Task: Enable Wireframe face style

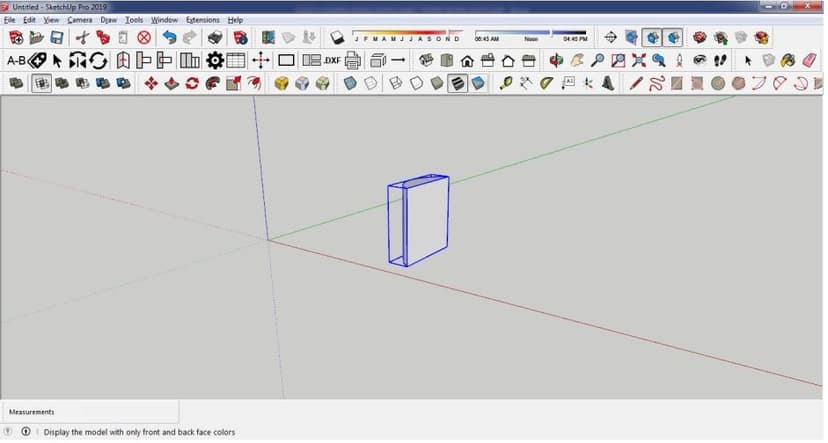Action: pos(396,83)
